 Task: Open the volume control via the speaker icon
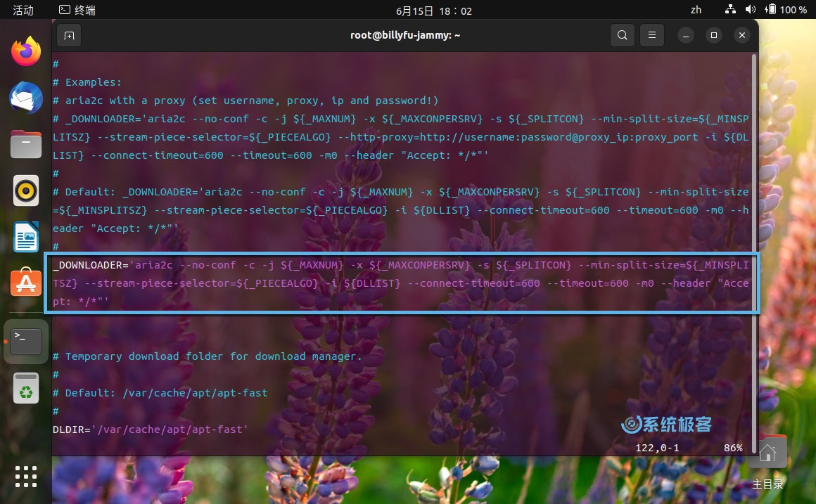tap(751, 10)
